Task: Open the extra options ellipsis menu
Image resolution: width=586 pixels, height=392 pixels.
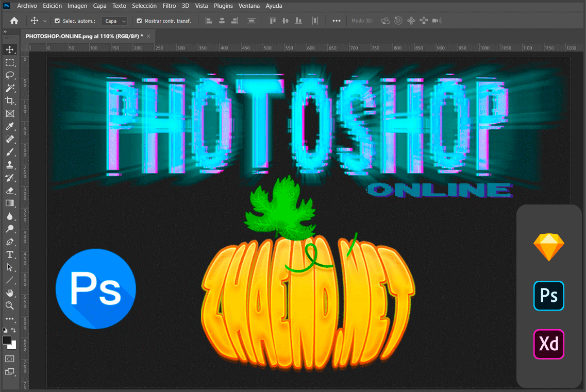Action: (337, 21)
